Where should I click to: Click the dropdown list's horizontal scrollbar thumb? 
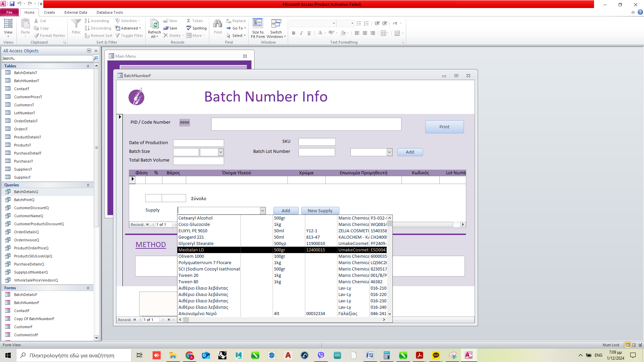[x=186, y=320]
